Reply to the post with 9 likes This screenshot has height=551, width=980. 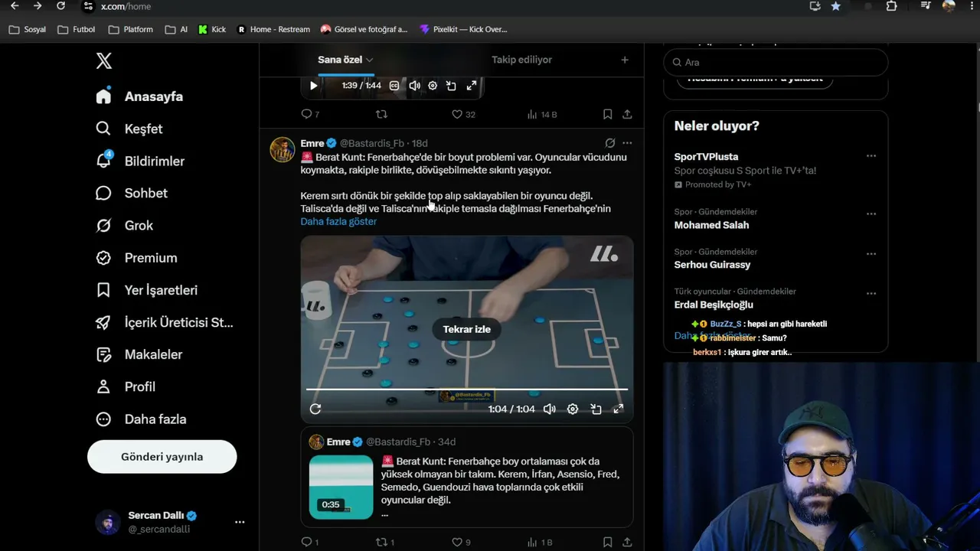point(310,543)
